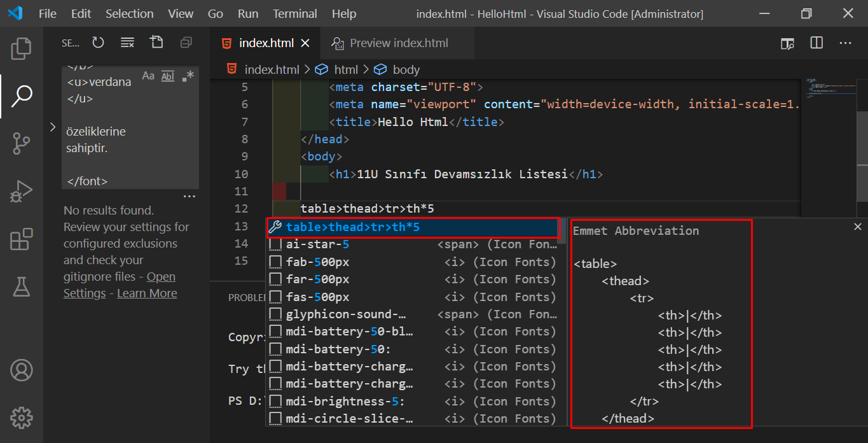The height and width of the screenshot is (443, 868).
Task: Click the Accounts icon
Action: (x=21, y=370)
